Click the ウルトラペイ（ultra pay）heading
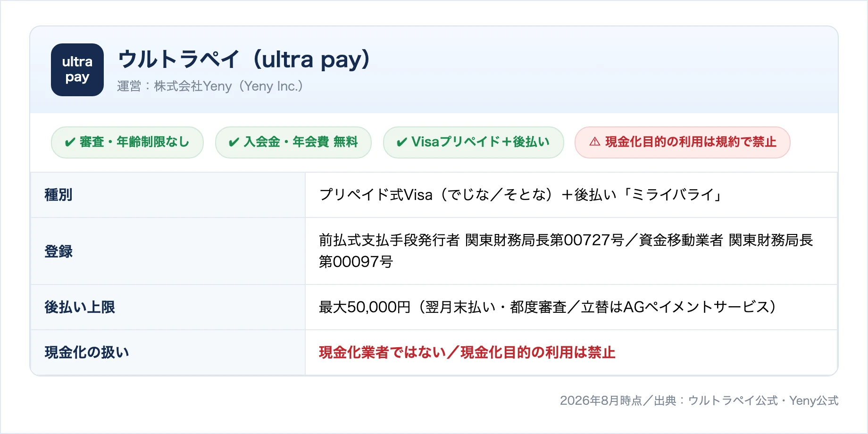This screenshot has width=868, height=434. pos(244,59)
